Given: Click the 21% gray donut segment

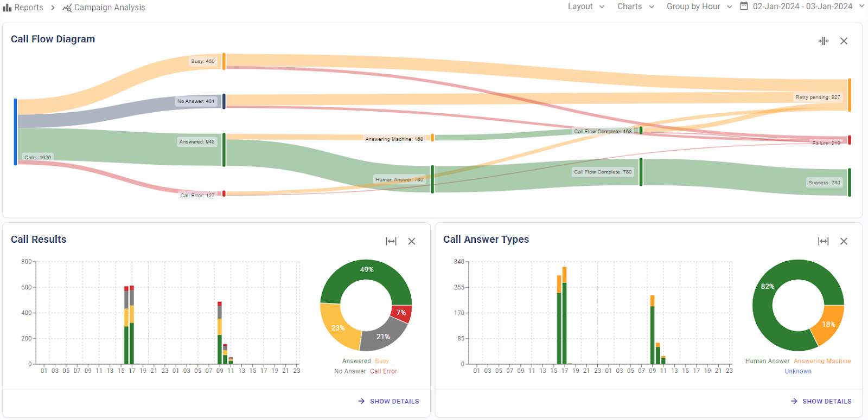Looking at the screenshot, I should 384,337.
